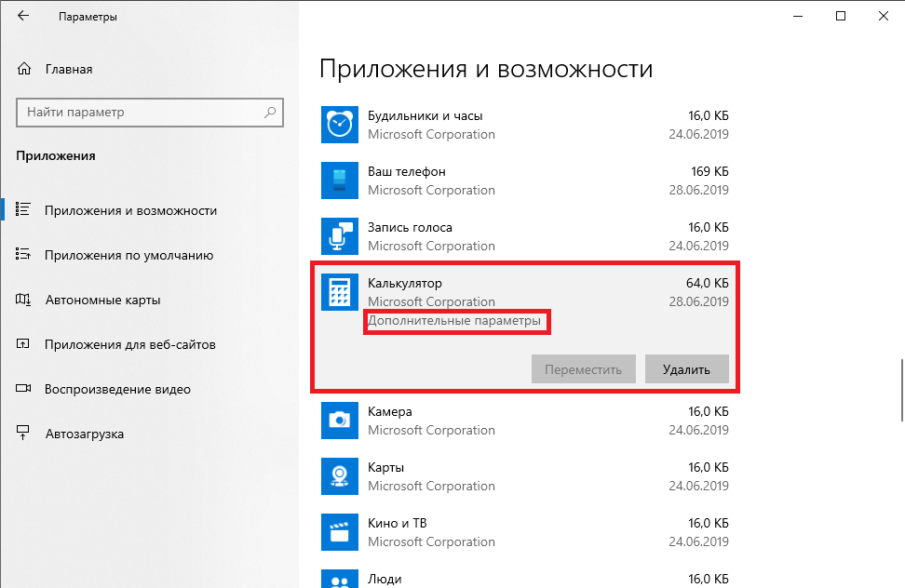Select the Камера app row
Viewport: 905px width, 588px height.
(x=524, y=421)
